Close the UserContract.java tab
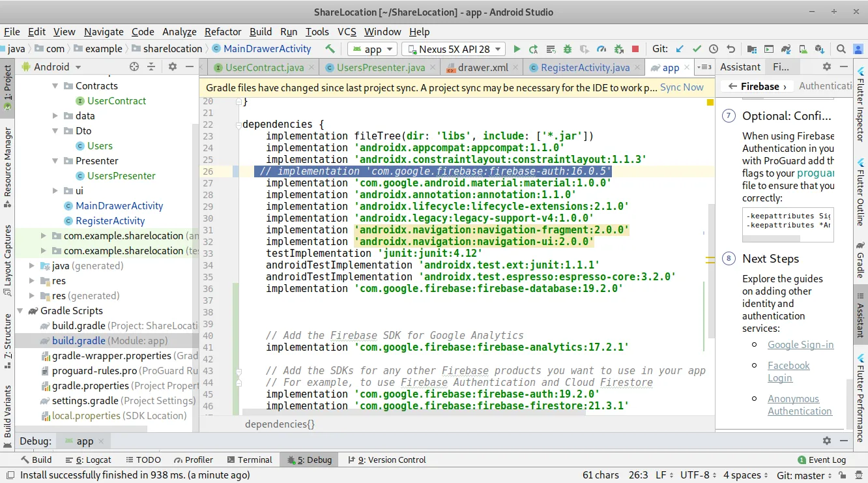The width and height of the screenshot is (868, 483). click(x=311, y=67)
